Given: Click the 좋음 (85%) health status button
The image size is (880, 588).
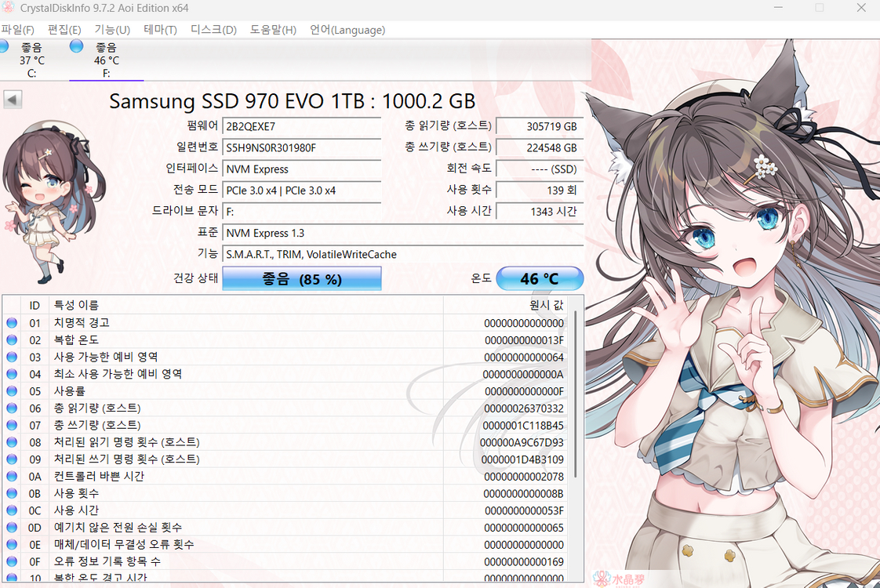Looking at the screenshot, I should pos(301,278).
